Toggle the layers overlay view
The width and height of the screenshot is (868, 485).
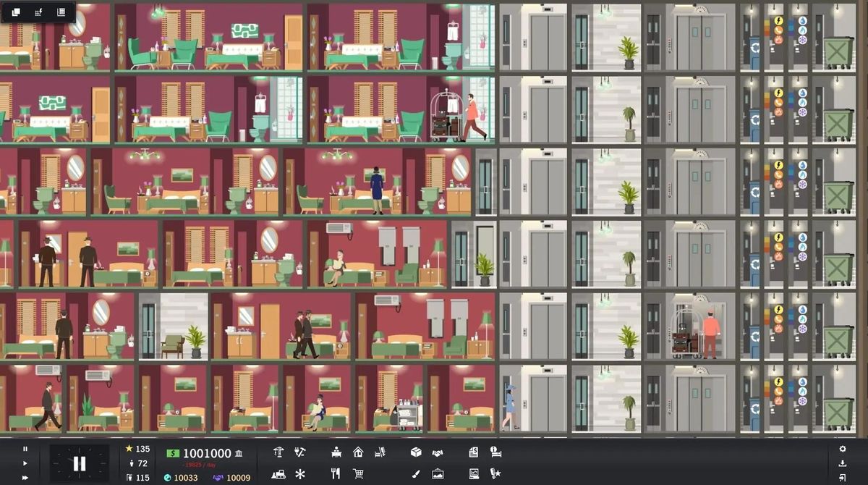(x=16, y=12)
